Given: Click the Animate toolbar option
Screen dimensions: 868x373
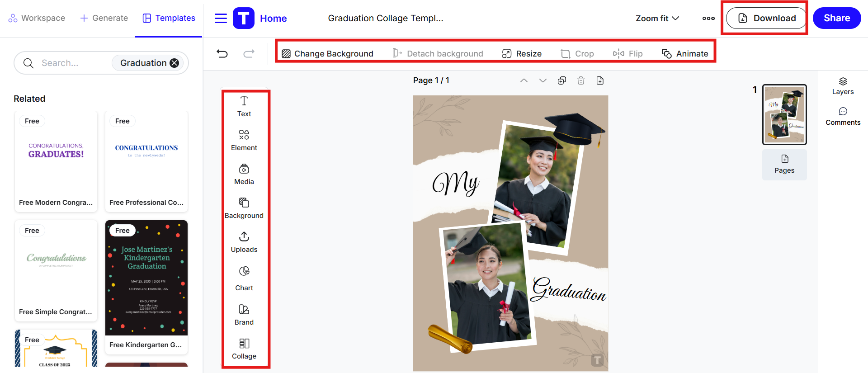Looking at the screenshot, I should point(685,54).
